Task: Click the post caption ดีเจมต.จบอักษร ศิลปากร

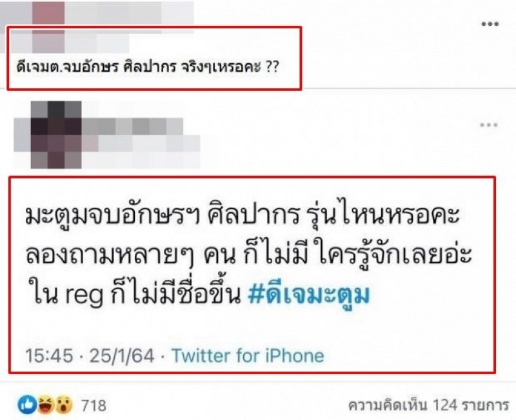Action: 99,67
